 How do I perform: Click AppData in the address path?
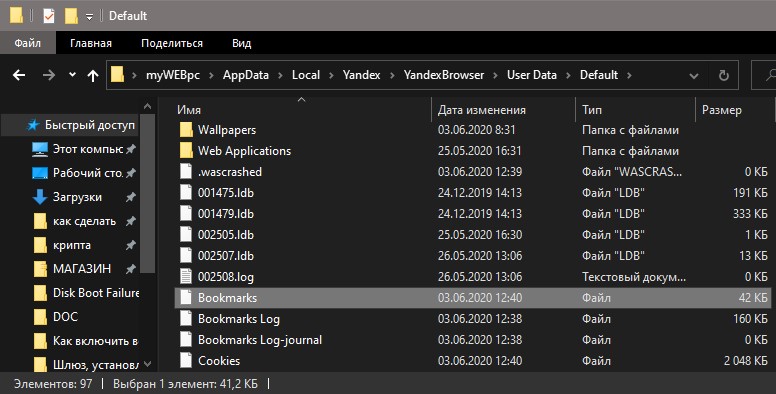point(245,75)
